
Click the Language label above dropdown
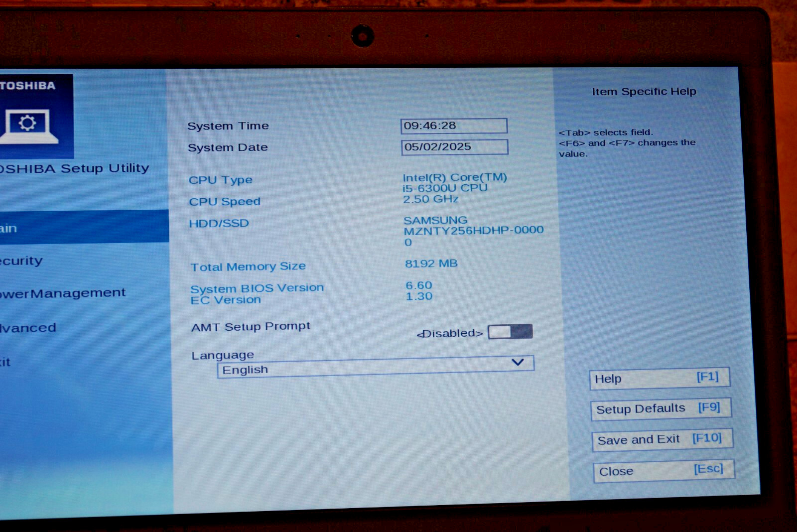tap(223, 355)
